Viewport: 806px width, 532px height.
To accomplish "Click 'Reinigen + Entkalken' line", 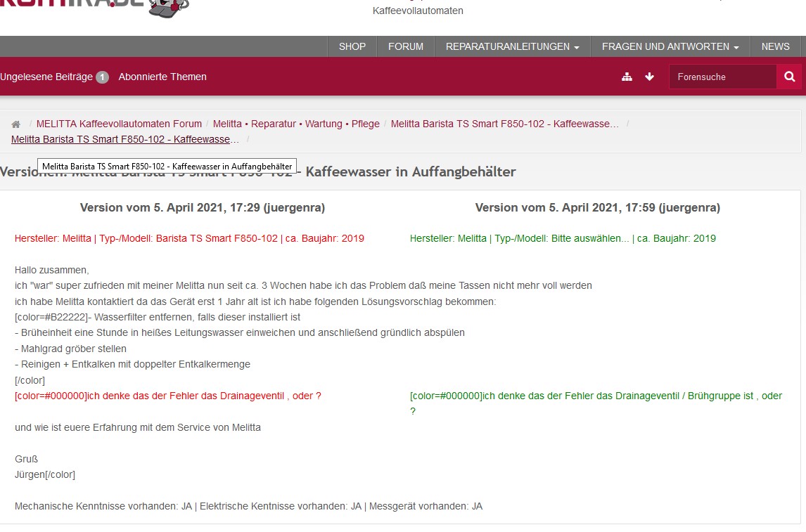I will pos(133,364).
